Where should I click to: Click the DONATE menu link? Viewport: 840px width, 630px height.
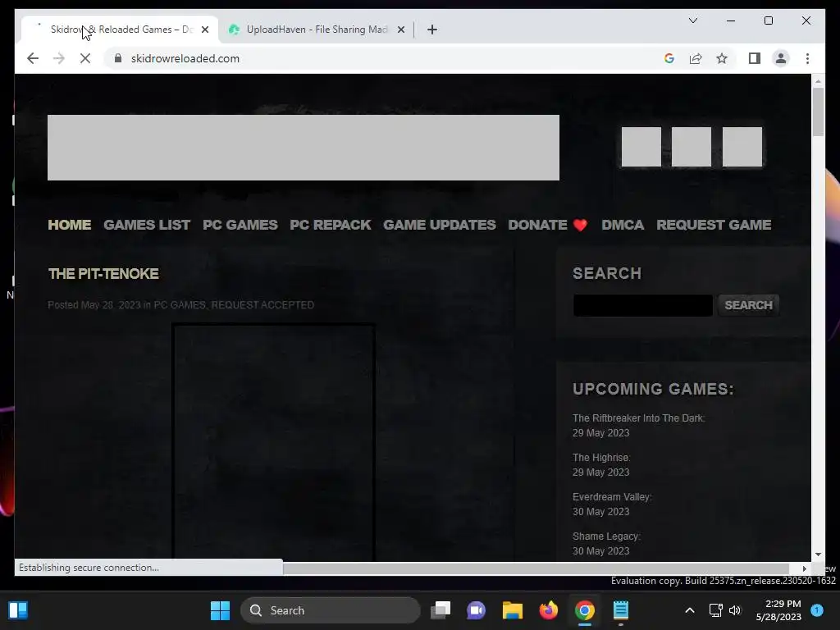pos(547,225)
